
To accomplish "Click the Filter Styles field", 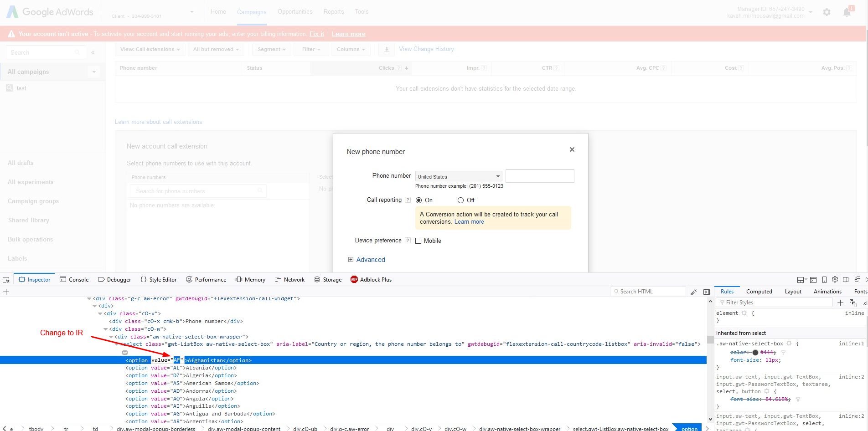I will point(774,303).
